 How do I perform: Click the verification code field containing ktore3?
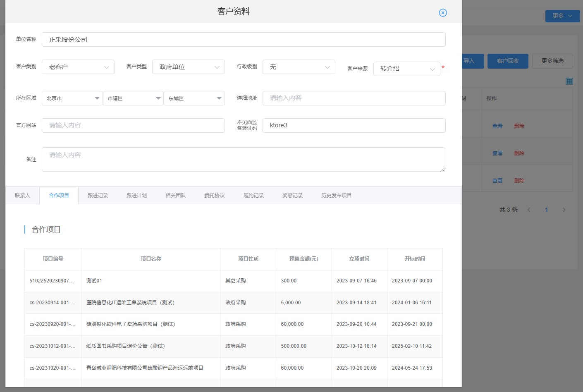(354, 126)
